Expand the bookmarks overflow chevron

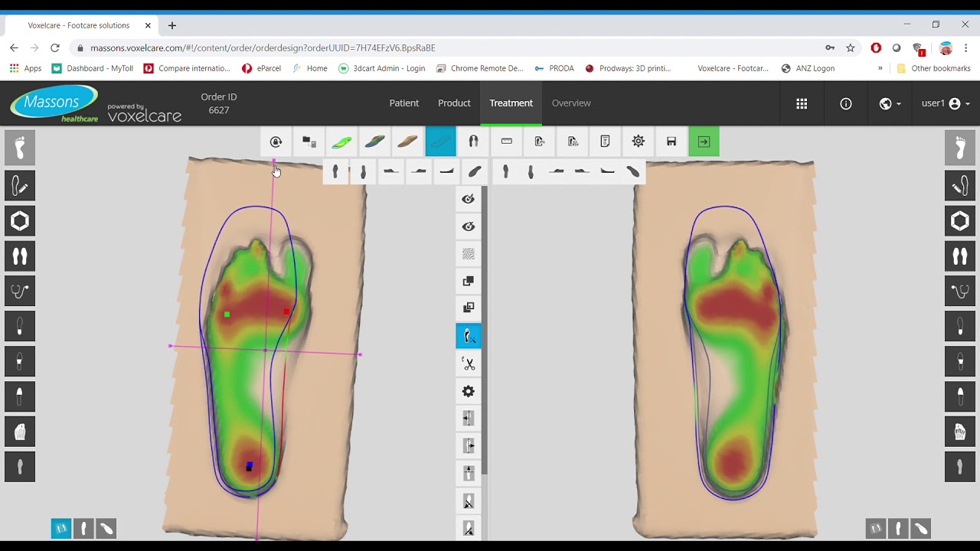[x=880, y=68]
